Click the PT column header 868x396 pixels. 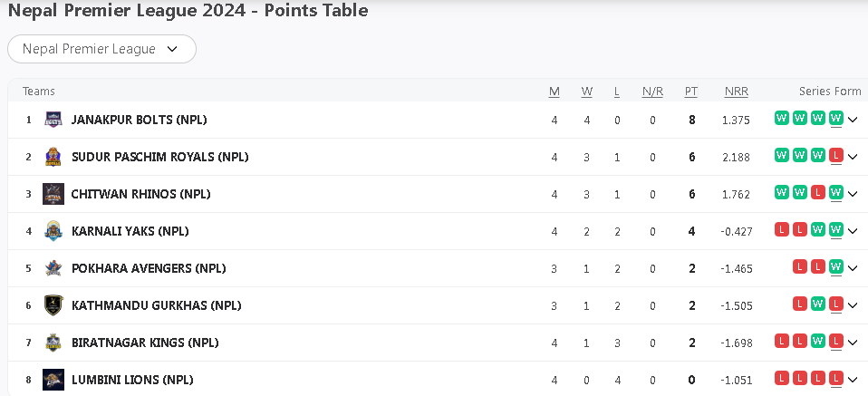[691, 92]
